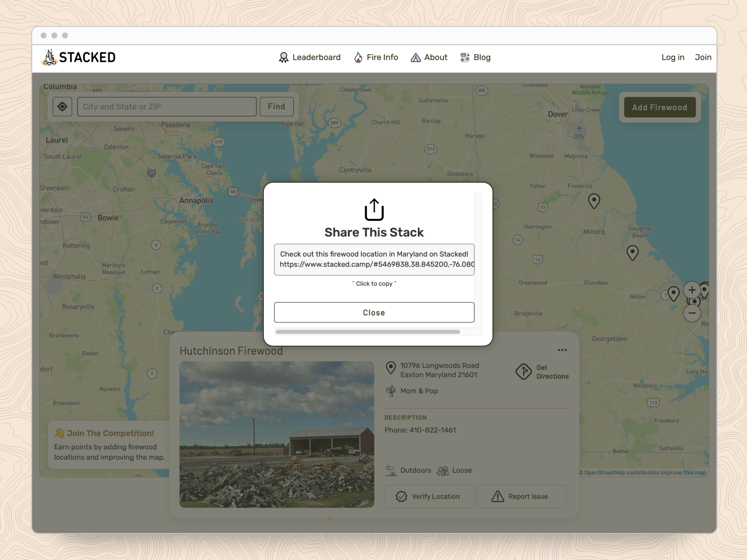This screenshot has width=747, height=560.
Task: Use the locate-me crosshair button
Action: pos(62,107)
